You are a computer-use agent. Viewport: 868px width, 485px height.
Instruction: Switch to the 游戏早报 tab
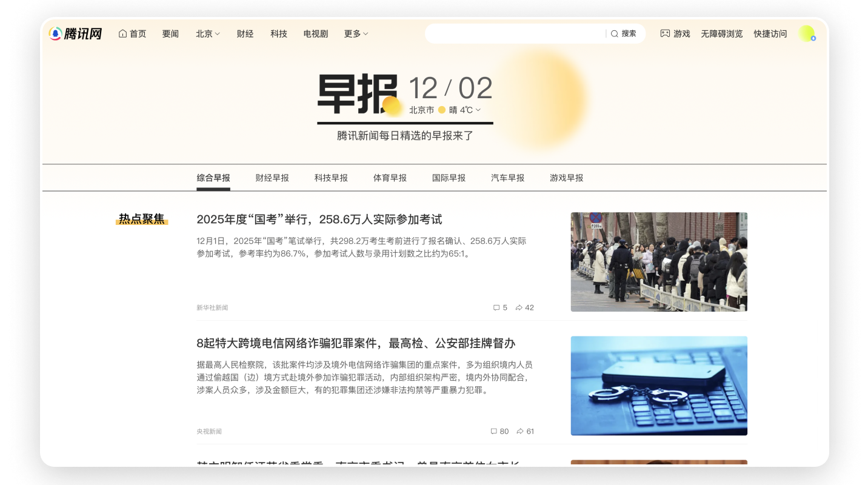[x=566, y=178]
